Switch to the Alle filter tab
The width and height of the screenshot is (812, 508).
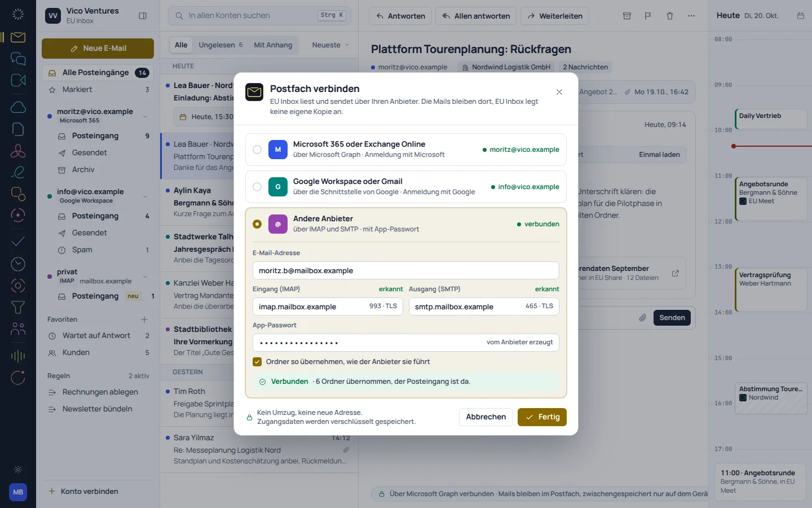click(181, 45)
